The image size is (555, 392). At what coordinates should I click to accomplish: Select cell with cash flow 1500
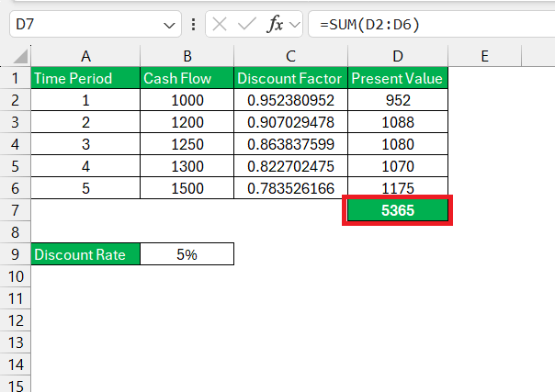pos(187,188)
